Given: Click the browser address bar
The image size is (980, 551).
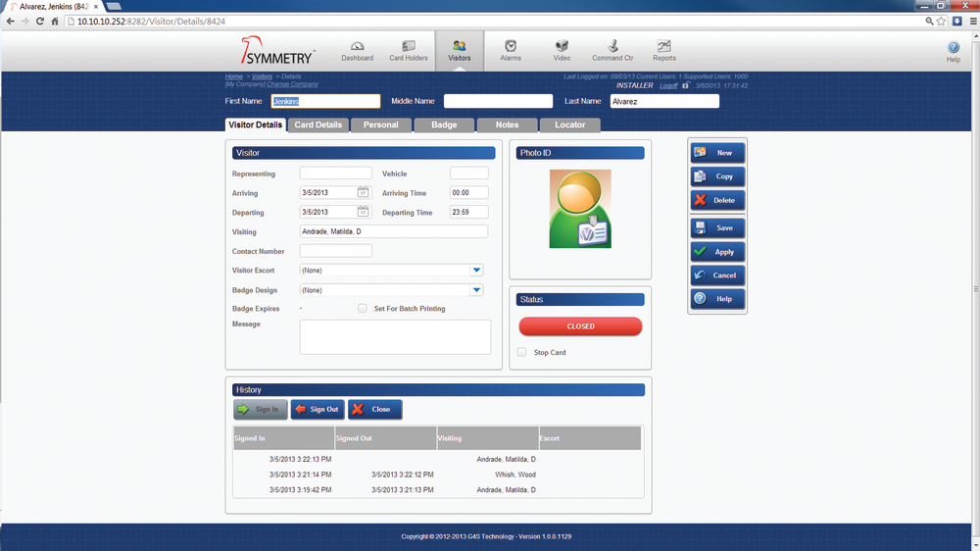Looking at the screenshot, I should pos(494,22).
